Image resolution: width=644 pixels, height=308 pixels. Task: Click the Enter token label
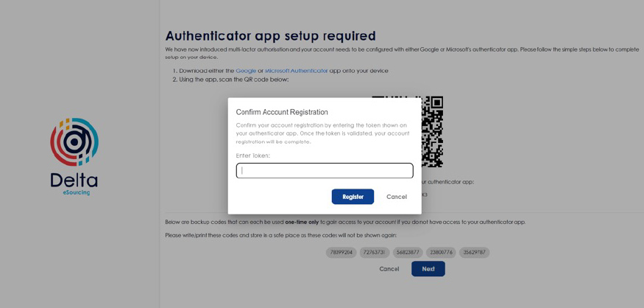click(x=252, y=155)
